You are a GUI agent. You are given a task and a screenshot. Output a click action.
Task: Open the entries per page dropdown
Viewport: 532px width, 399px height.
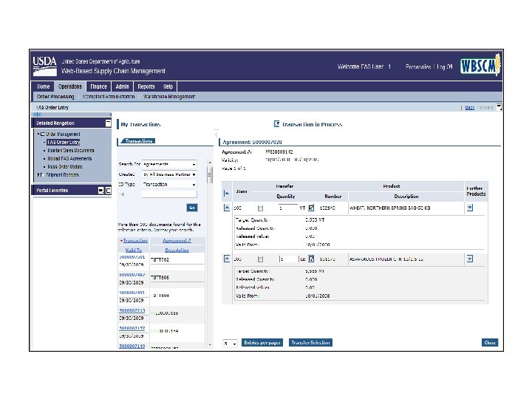point(231,344)
